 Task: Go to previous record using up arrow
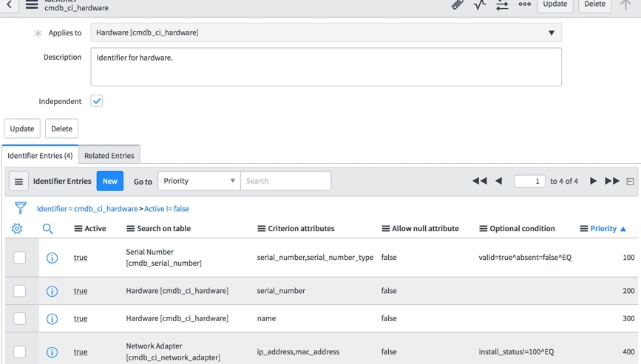(625, 4)
